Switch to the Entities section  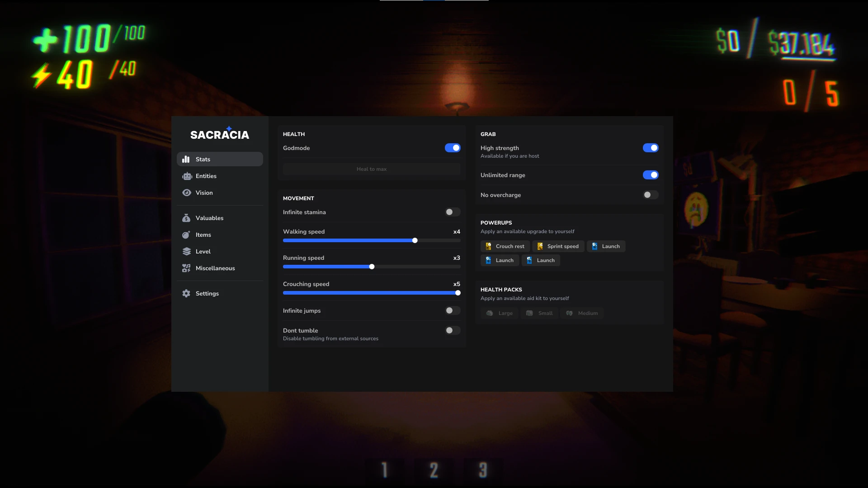206,176
